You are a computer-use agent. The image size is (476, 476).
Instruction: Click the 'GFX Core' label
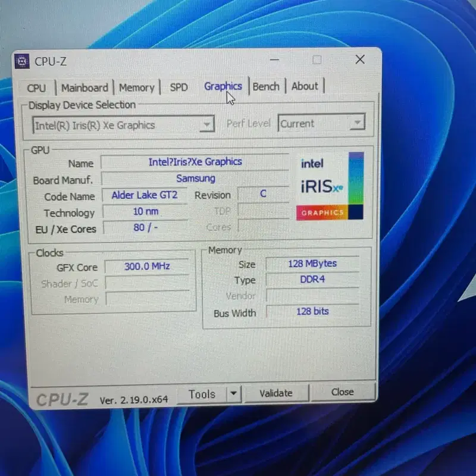tap(77, 267)
